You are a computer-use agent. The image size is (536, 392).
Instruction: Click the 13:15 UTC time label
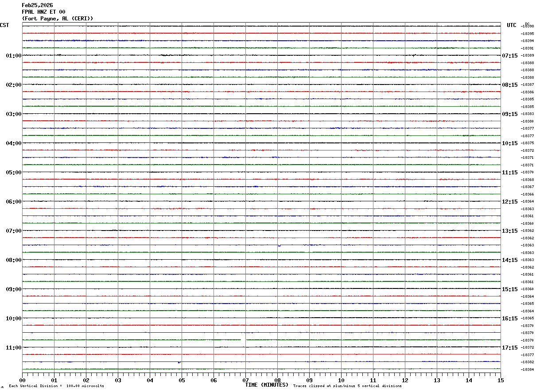[x=510, y=231]
